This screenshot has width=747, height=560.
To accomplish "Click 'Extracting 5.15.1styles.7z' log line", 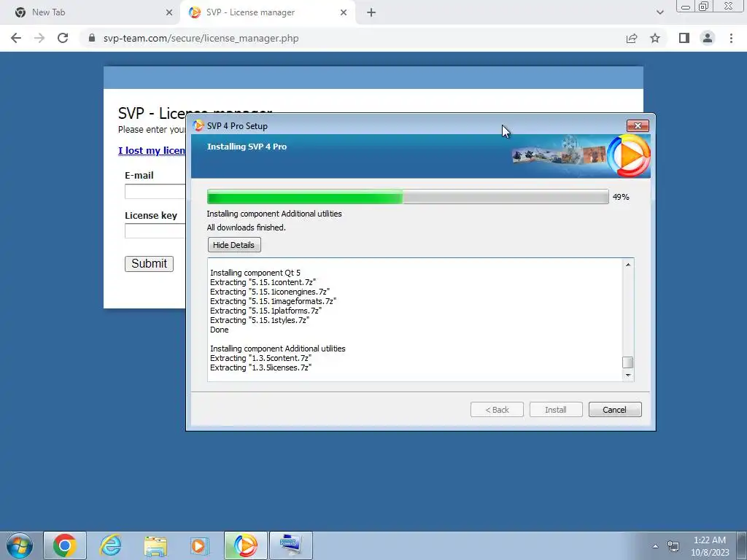I will [260, 320].
